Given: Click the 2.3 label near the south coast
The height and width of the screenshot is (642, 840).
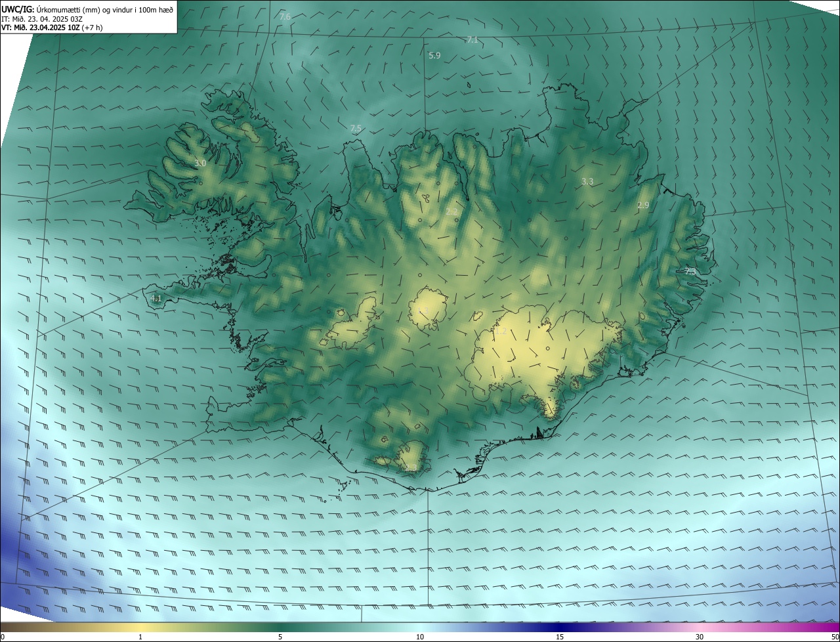Looking at the screenshot, I should [x=411, y=467].
